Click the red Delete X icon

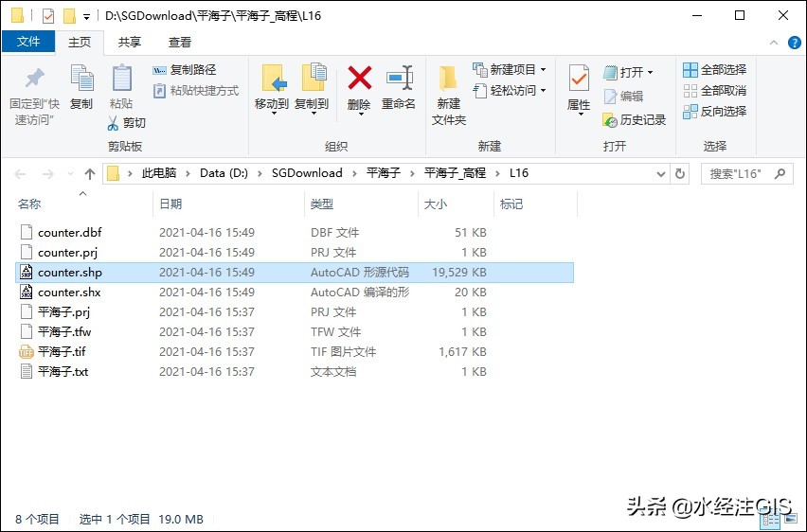(x=359, y=78)
